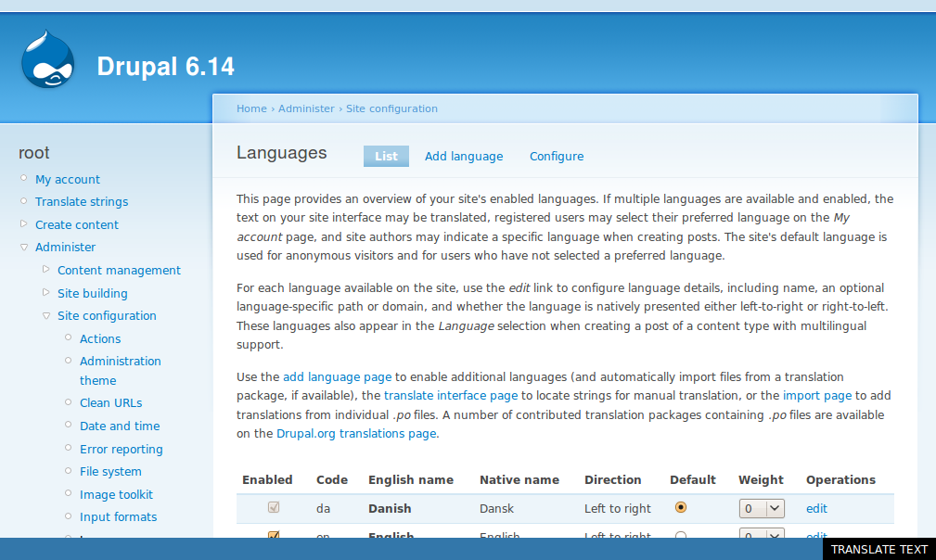
Task: Click the Enabled checkbox for Danish
Action: [274, 507]
